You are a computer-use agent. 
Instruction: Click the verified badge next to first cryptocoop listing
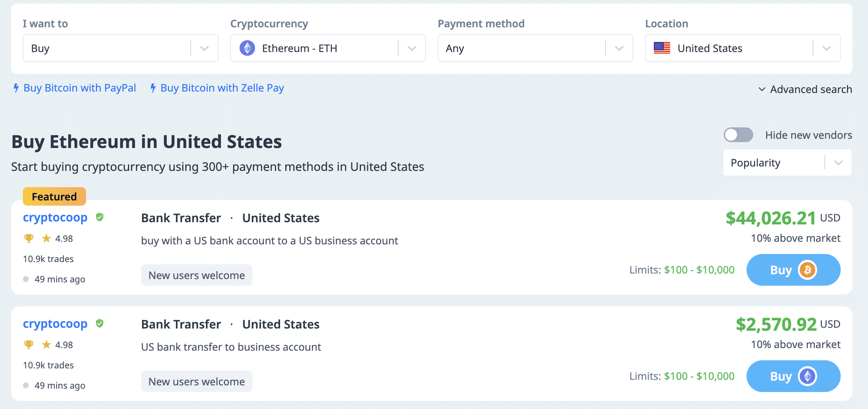[x=100, y=217]
